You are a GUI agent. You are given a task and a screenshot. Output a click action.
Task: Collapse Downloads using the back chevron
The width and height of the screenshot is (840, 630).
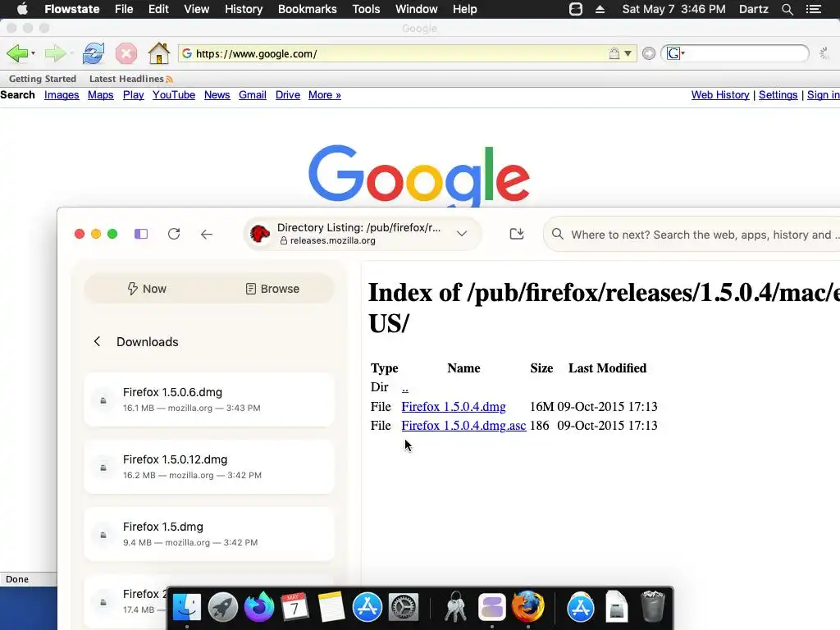pyautogui.click(x=97, y=342)
